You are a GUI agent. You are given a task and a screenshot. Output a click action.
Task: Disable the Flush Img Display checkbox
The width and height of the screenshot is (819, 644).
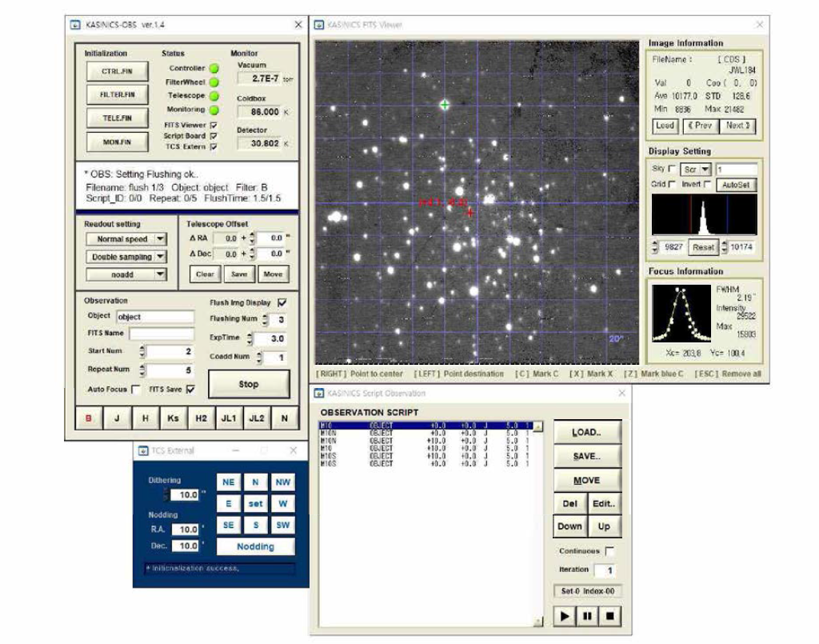click(282, 302)
